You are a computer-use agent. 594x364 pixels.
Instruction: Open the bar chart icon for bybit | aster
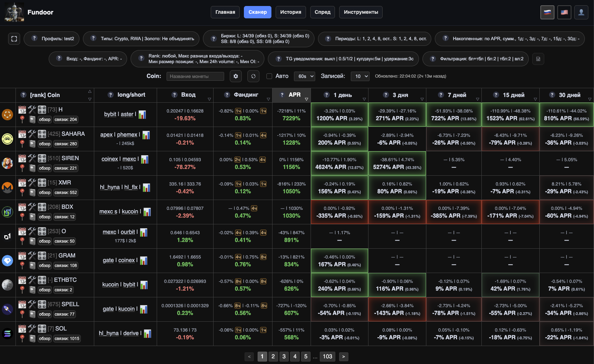tap(142, 114)
